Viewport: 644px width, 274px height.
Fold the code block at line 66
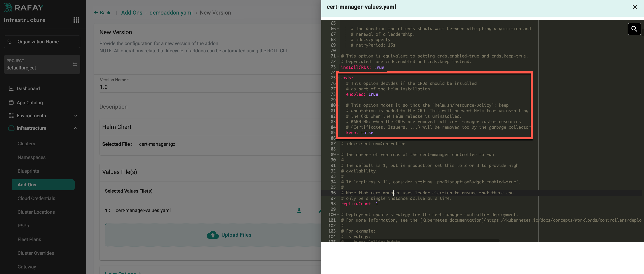pyautogui.click(x=338, y=29)
